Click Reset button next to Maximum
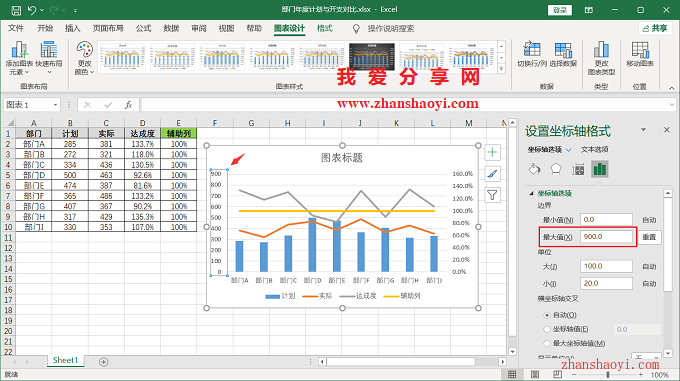The image size is (680, 381). (x=649, y=237)
